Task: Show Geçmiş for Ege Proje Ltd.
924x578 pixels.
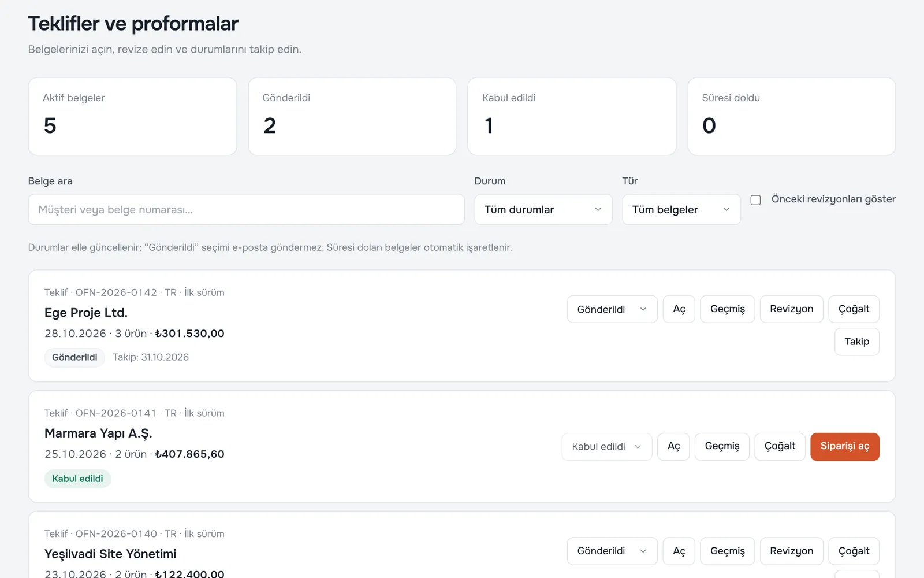Action: click(728, 309)
